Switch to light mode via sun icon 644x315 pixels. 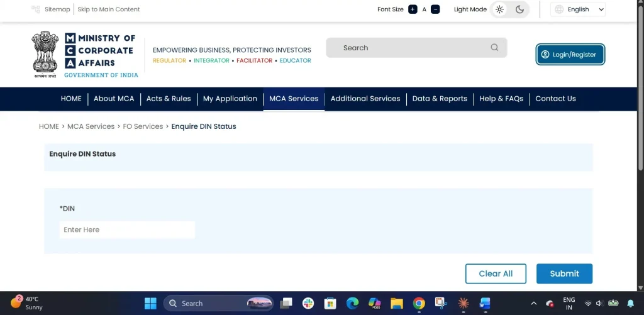click(x=499, y=9)
